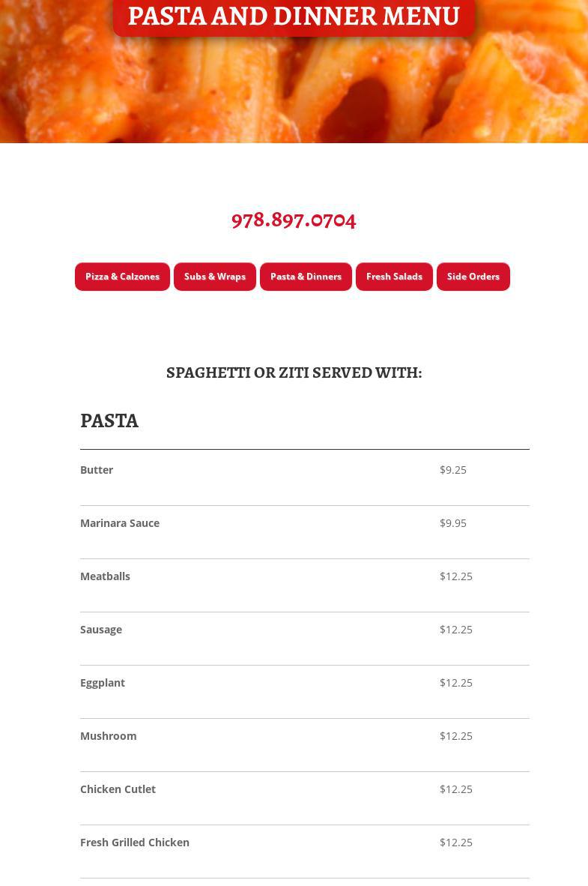The height and width of the screenshot is (886, 588).
Task: Select the Fresh Grilled Chicken item
Action: [135, 843]
